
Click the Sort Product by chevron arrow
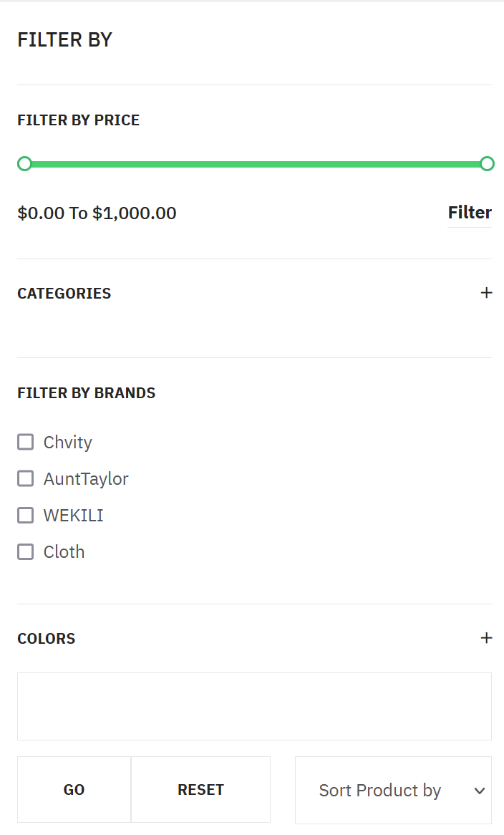coord(480,791)
